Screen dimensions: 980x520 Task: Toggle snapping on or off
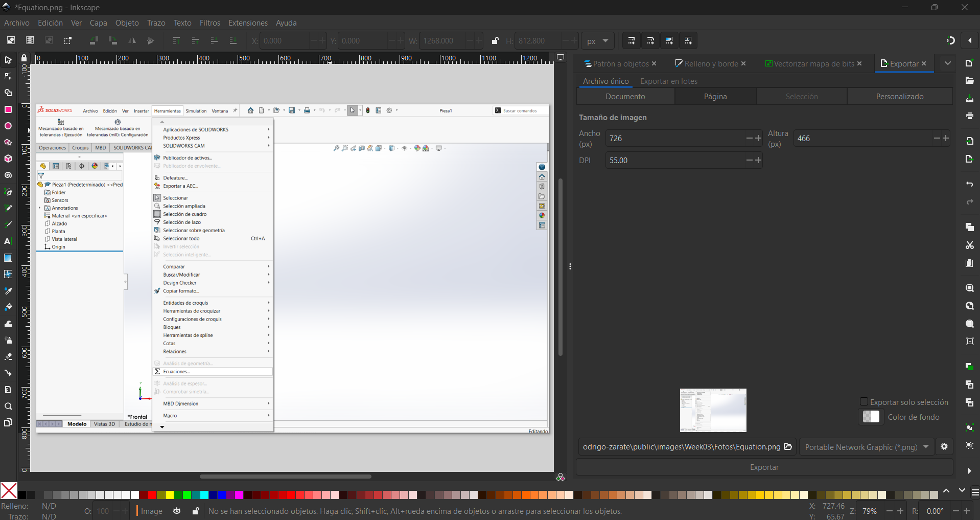pyautogui.click(x=951, y=40)
